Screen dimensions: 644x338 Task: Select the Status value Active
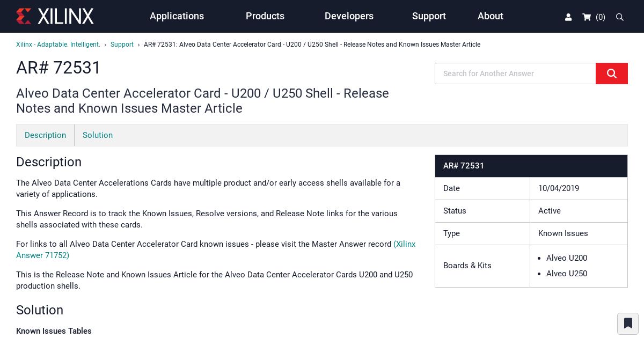(550, 211)
